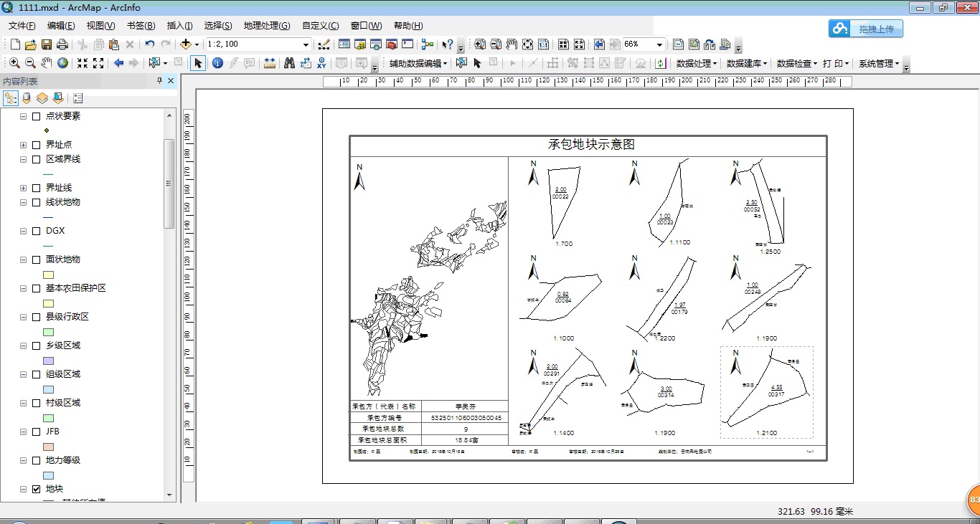The height and width of the screenshot is (524, 980).
Task: Open a map file via folder icon
Action: (31, 44)
